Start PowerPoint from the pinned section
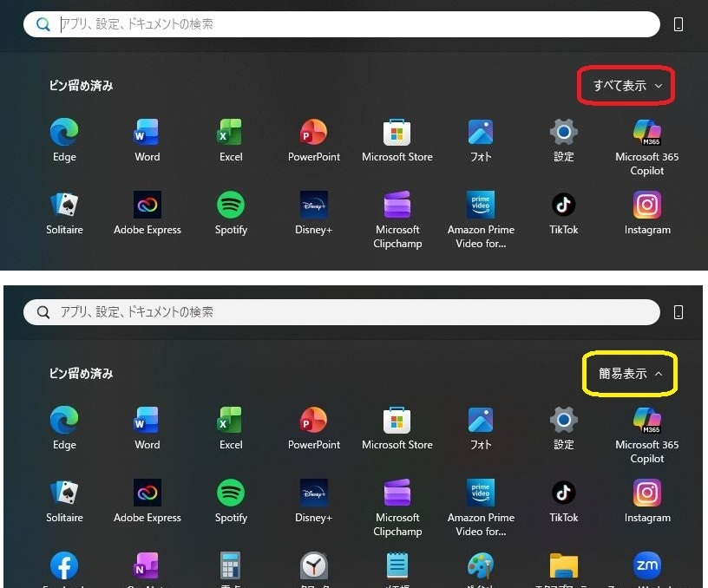This screenshot has width=708, height=588. (313, 130)
